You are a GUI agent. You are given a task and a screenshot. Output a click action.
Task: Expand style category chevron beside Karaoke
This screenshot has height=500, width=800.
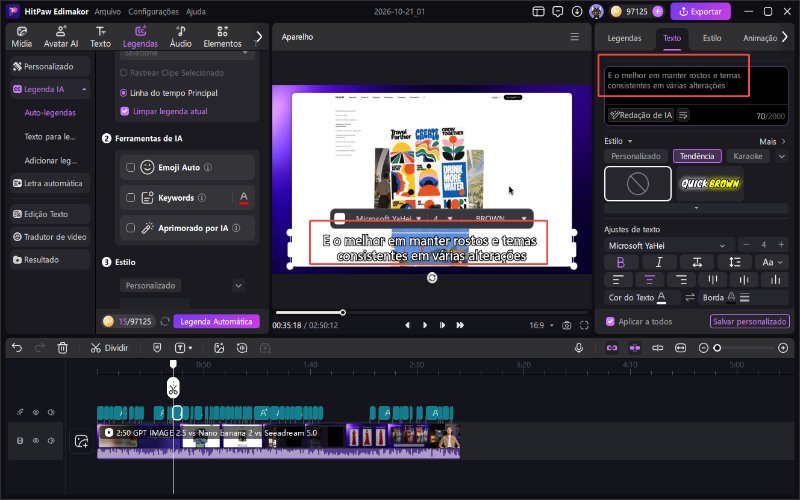point(782,156)
